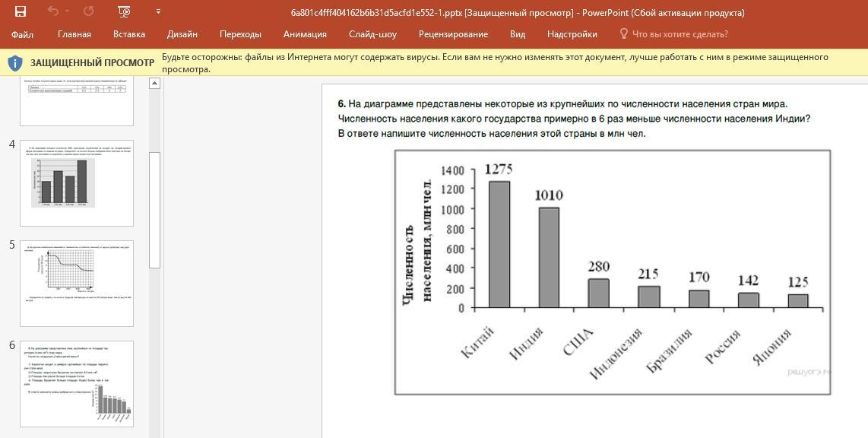Click the protected view shield icon
The width and height of the screenshot is (868, 438).
coord(15,62)
